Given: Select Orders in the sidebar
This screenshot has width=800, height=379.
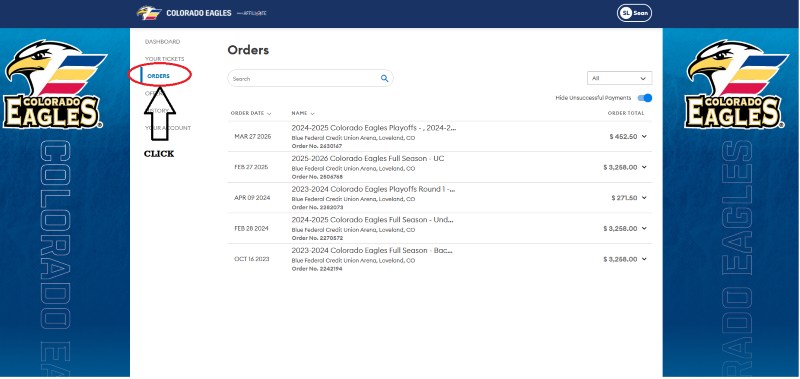Looking at the screenshot, I should (158, 76).
